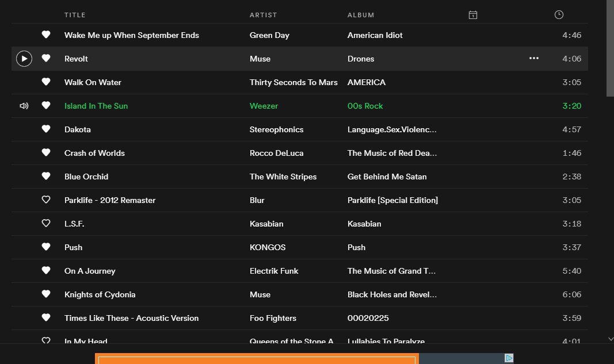The height and width of the screenshot is (364, 614).
Task: Open artist Blur
Action: pyautogui.click(x=257, y=200)
